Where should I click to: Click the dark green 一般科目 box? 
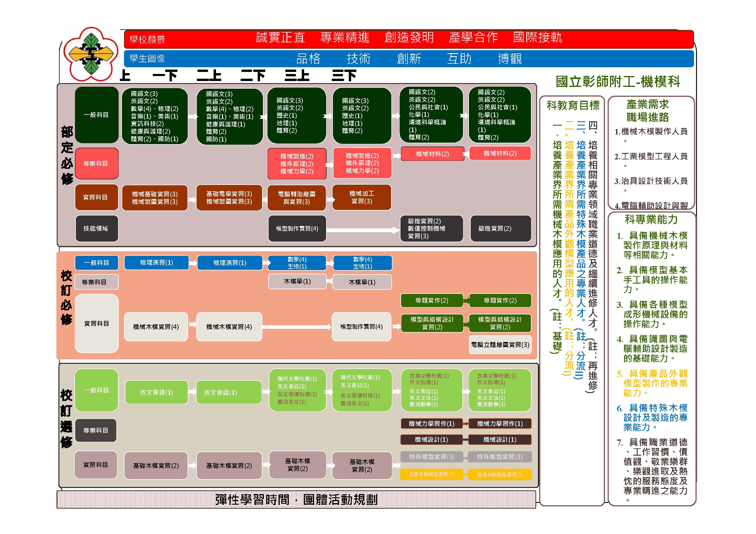point(96,115)
